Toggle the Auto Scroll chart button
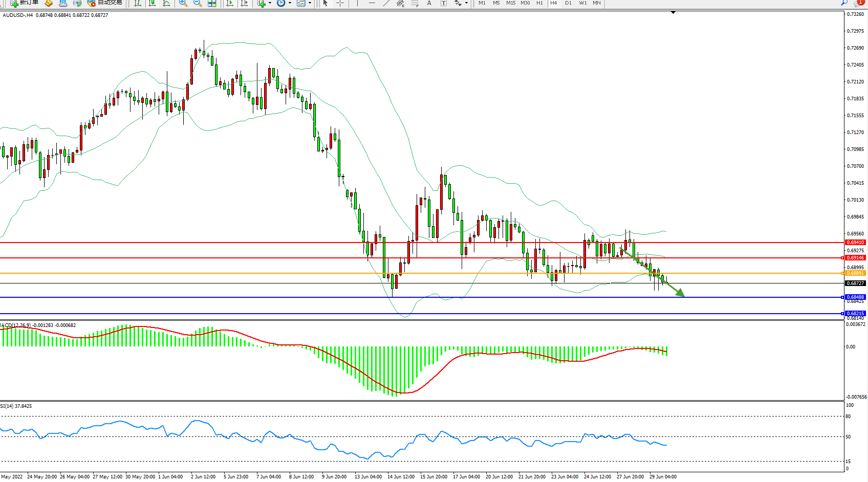The height and width of the screenshot is (482, 868). pyautogui.click(x=230, y=3)
